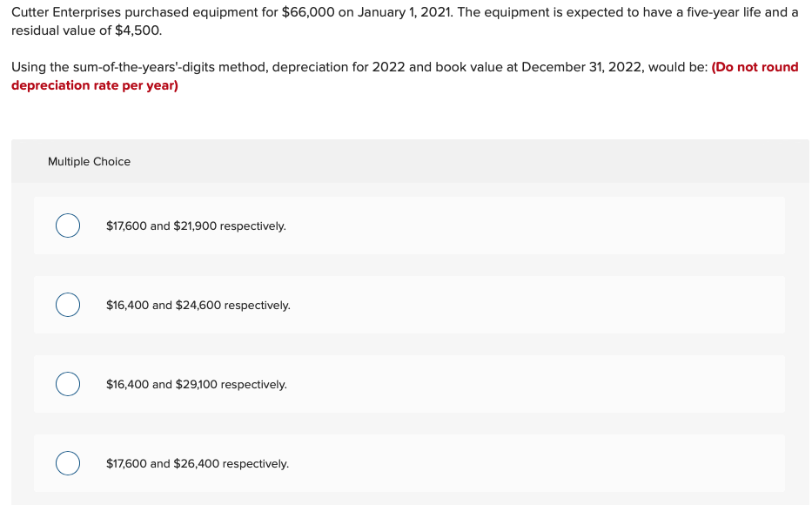The height and width of the screenshot is (505, 812).
Task: Click the answer text $17,600 and $26,400 respectively
Action: coord(198,463)
